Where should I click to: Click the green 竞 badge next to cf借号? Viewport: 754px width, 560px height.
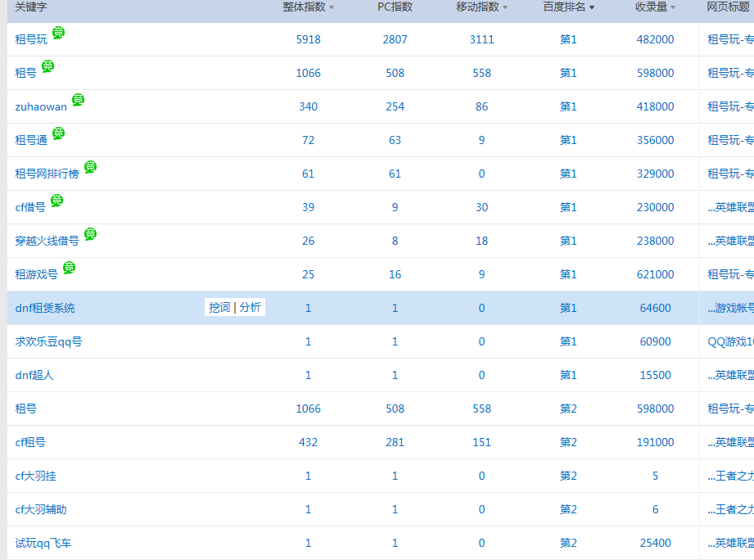56,201
